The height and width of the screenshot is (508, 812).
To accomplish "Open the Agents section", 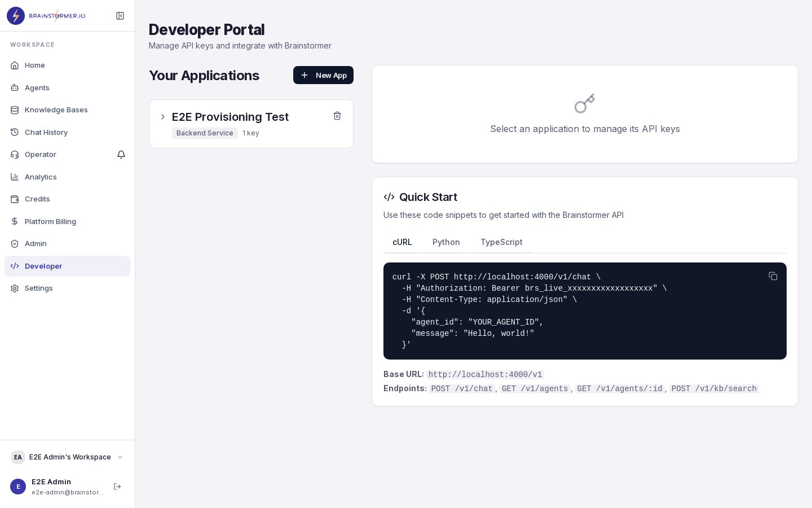I will point(67,87).
